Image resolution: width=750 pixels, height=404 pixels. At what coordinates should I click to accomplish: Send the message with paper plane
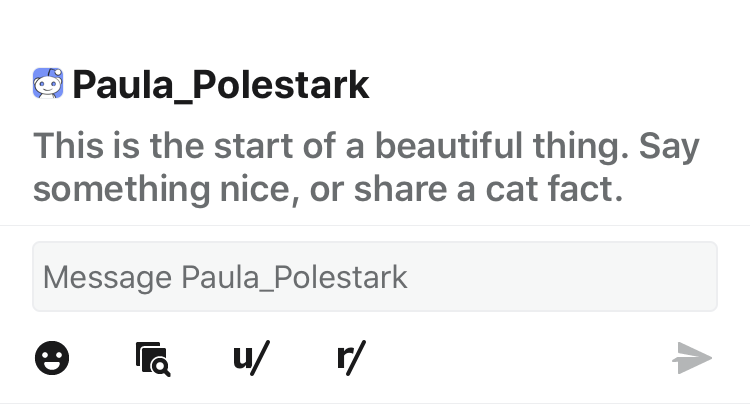click(693, 357)
